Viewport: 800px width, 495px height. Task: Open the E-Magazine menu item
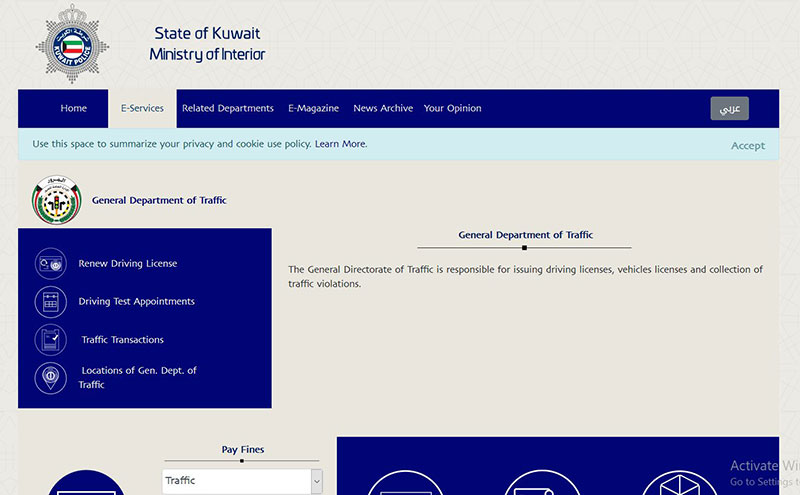(x=313, y=108)
